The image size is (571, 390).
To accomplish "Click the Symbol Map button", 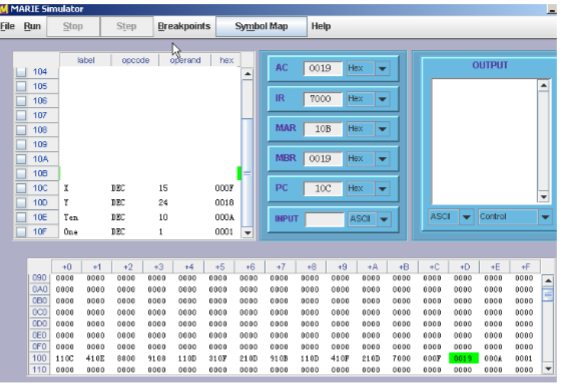I will [261, 26].
